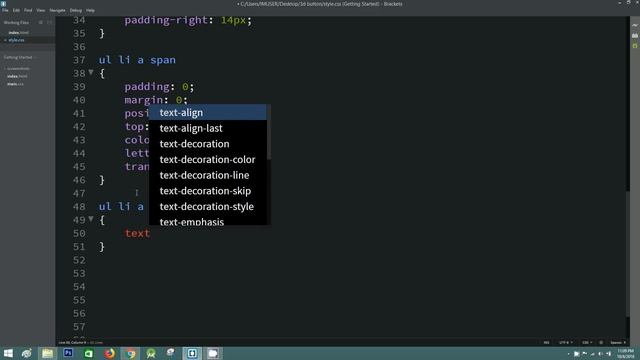Open the Getting Started project dropdown
This screenshot has height=360, width=640.
[20, 57]
